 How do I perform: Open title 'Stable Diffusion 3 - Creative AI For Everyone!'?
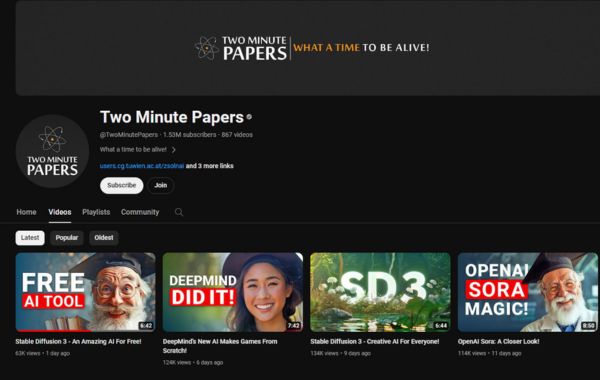pyautogui.click(x=375, y=341)
